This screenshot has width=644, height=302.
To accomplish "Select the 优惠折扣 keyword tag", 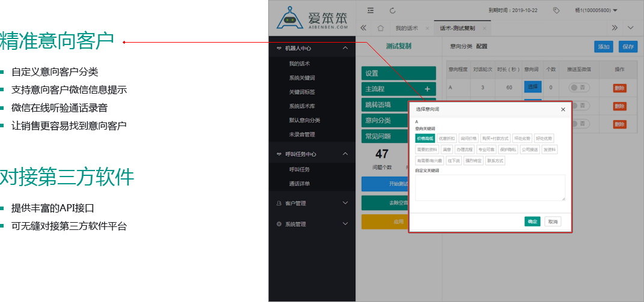I will tap(447, 138).
